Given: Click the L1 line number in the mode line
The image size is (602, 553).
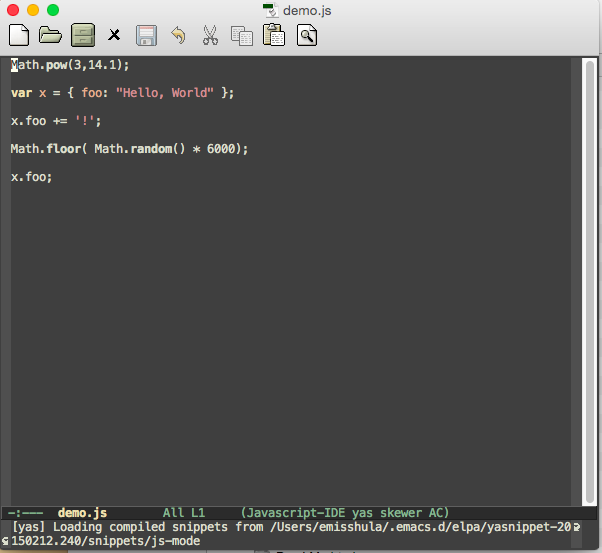Looking at the screenshot, I should click(x=198, y=513).
